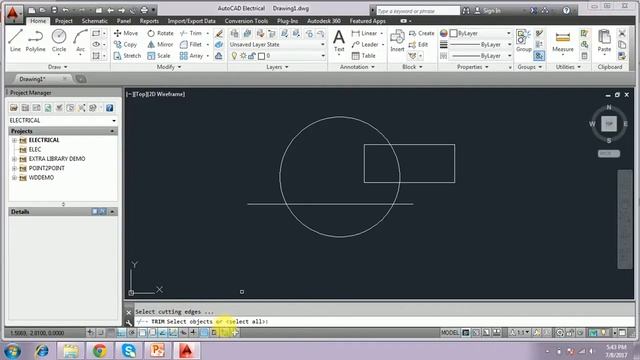
Task: Click the Array tool
Action: click(191, 56)
